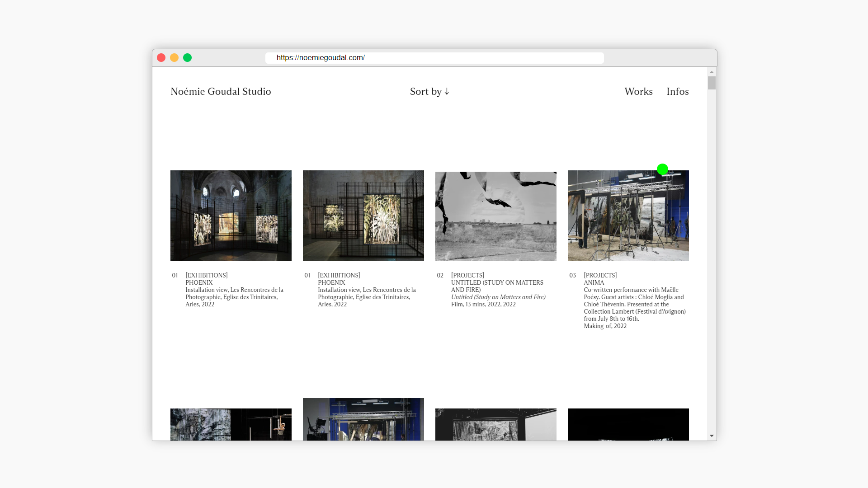Open the Sort by dropdown
The image size is (868, 488).
(x=429, y=92)
